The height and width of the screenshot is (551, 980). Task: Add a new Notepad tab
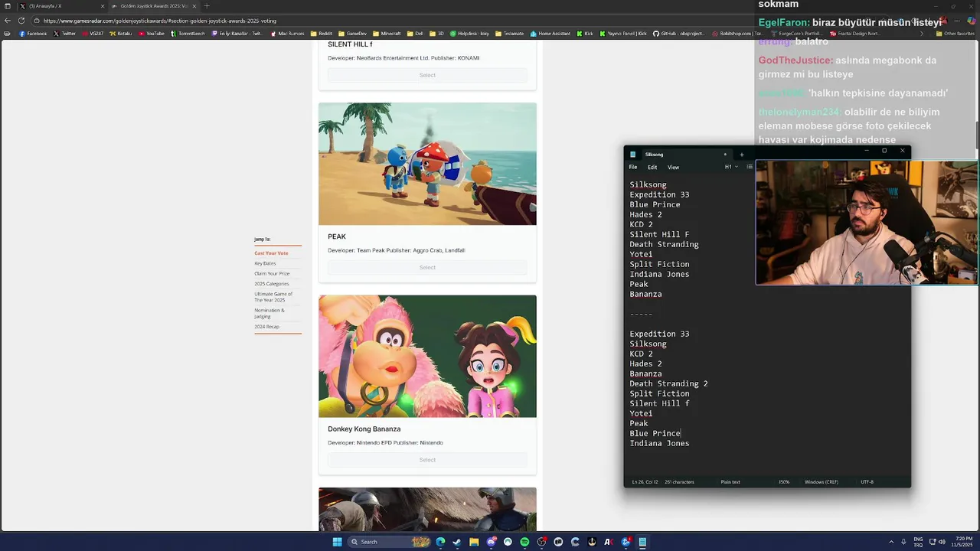(x=741, y=155)
